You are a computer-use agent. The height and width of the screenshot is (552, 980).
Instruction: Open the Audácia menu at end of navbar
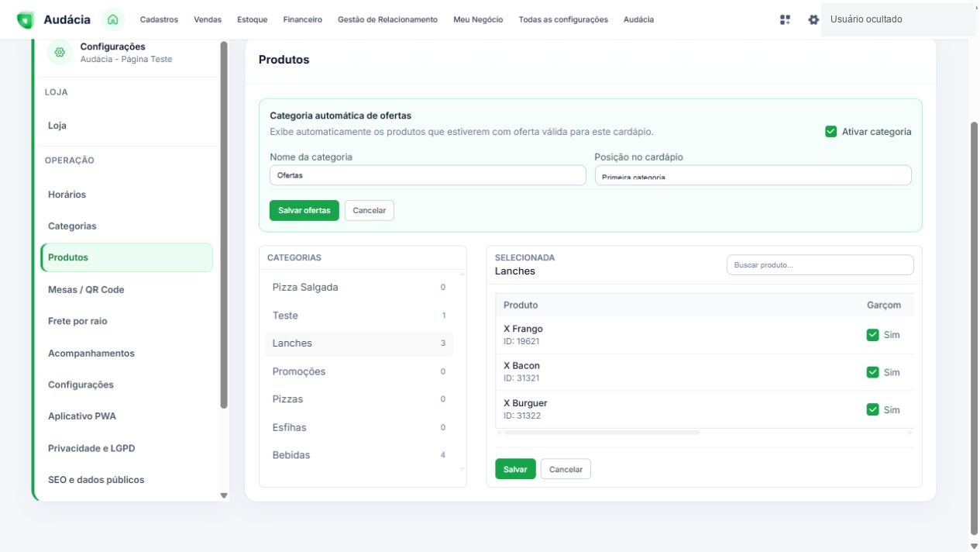click(638, 19)
